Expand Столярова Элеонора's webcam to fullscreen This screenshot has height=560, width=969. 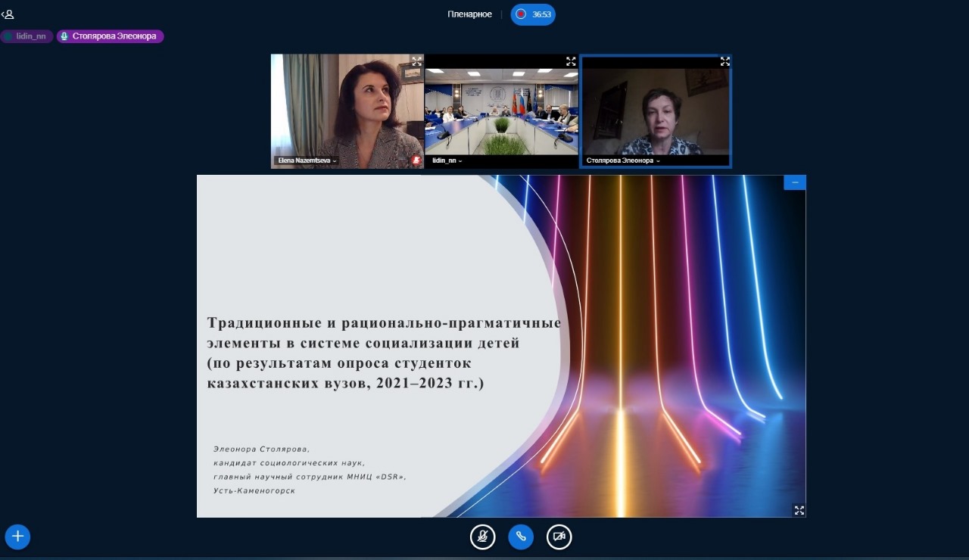(724, 61)
